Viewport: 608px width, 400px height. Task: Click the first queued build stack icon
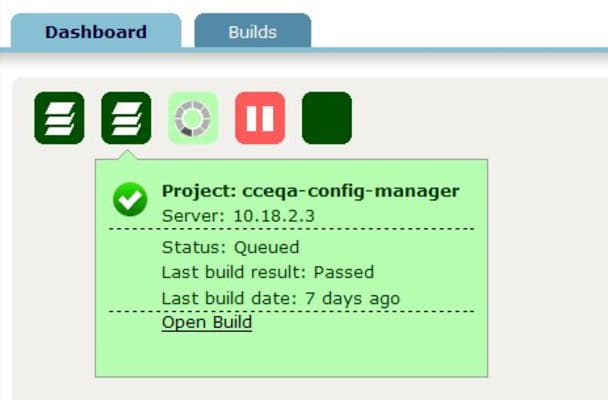click(59, 118)
